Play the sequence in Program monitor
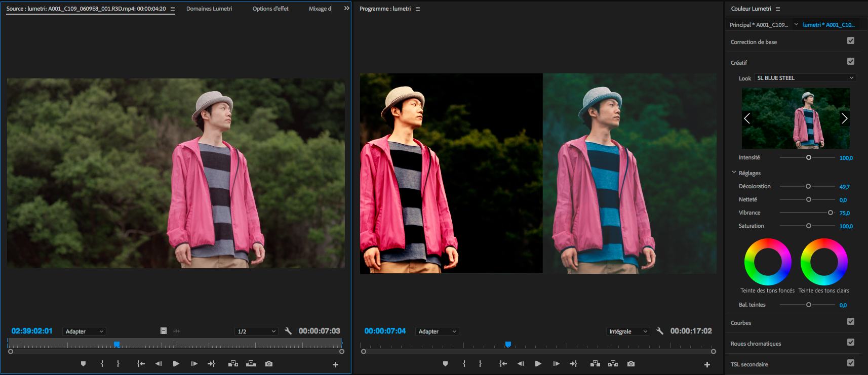The width and height of the screenshot is (868, 375). click(538, 364)
